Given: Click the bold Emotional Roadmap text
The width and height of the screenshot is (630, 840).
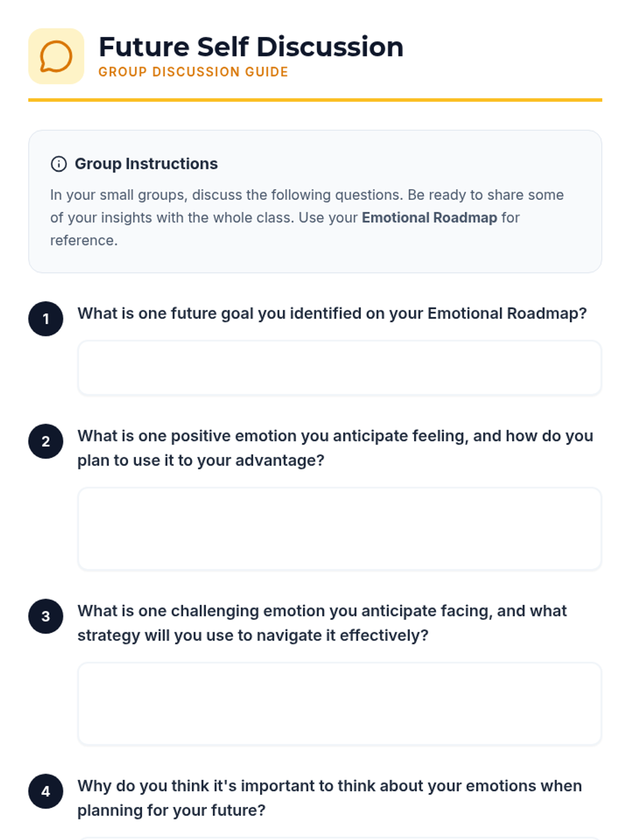Looking at the screenshot, I should pyautogui.click(x=429, y=217).
